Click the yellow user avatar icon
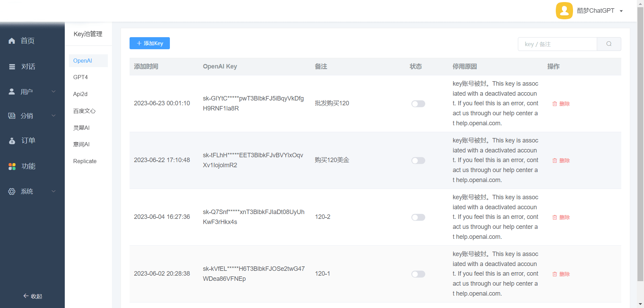This screenshot has width=644, height=308. click(x=564, y=11)
